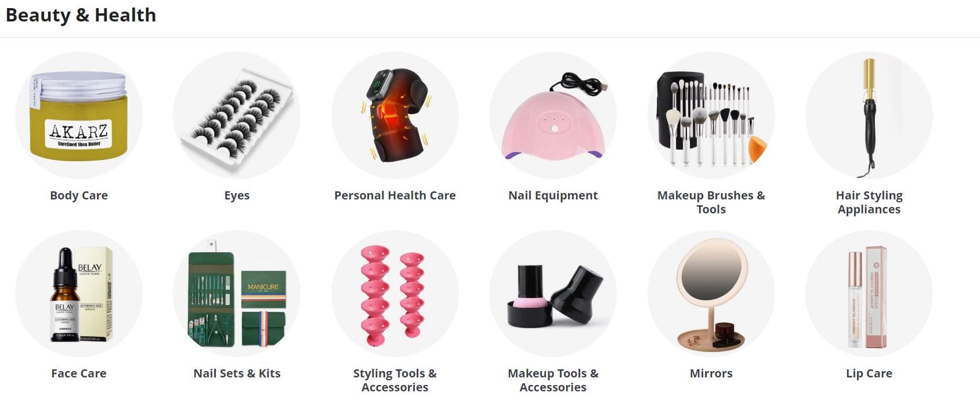The height and width of the screenshot is (407, 980).
Task: Go to the Nail Equipment label
Action: click(x=553, y=195)
